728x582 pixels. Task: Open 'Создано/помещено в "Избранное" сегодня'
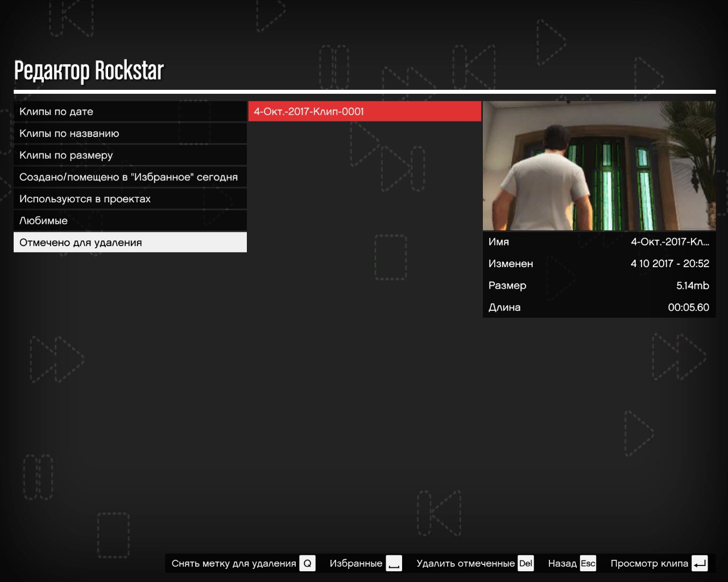[x=130, y=177]
